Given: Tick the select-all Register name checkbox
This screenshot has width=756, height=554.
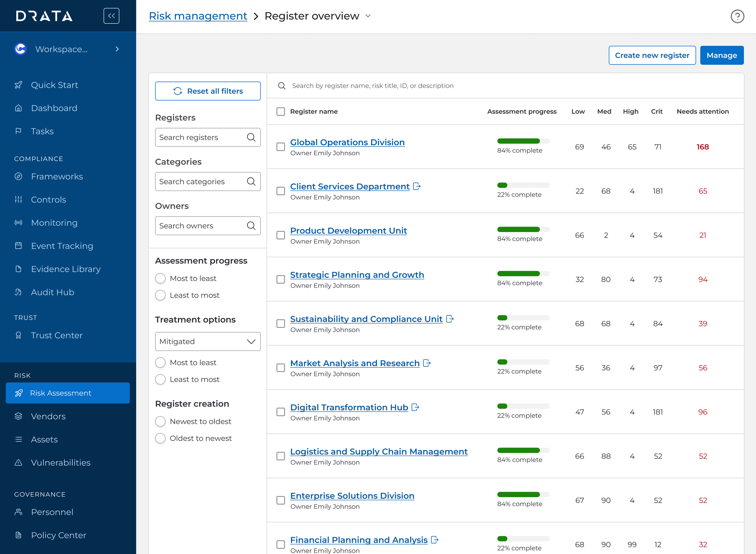Looking at the screenshot, I should (x=281, y=111).
